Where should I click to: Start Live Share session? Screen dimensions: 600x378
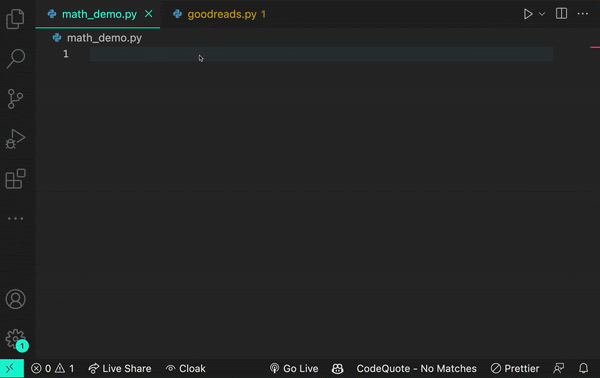[120, 368]
